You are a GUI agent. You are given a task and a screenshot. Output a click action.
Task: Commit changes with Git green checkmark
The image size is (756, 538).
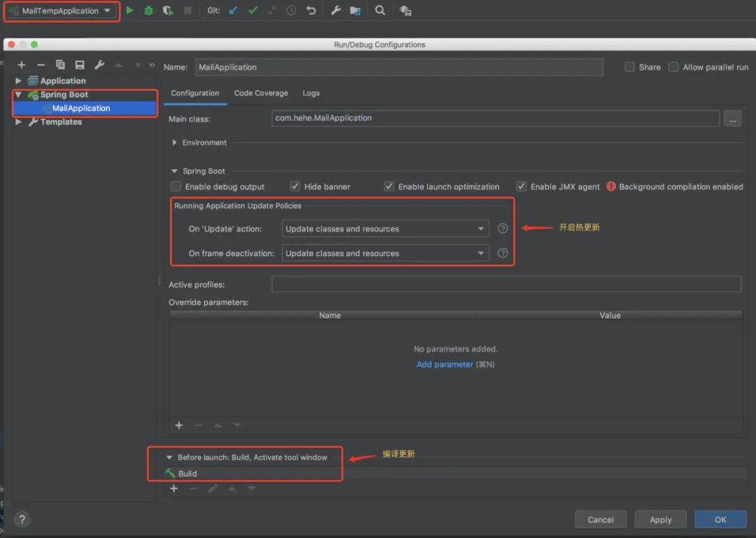(253, 10)
